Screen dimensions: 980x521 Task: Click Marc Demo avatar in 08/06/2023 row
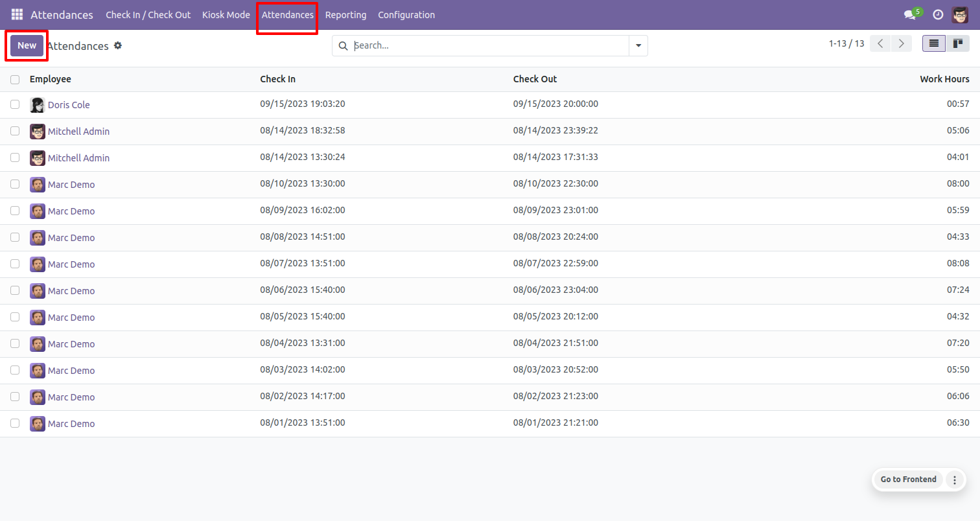coord(38,291)
